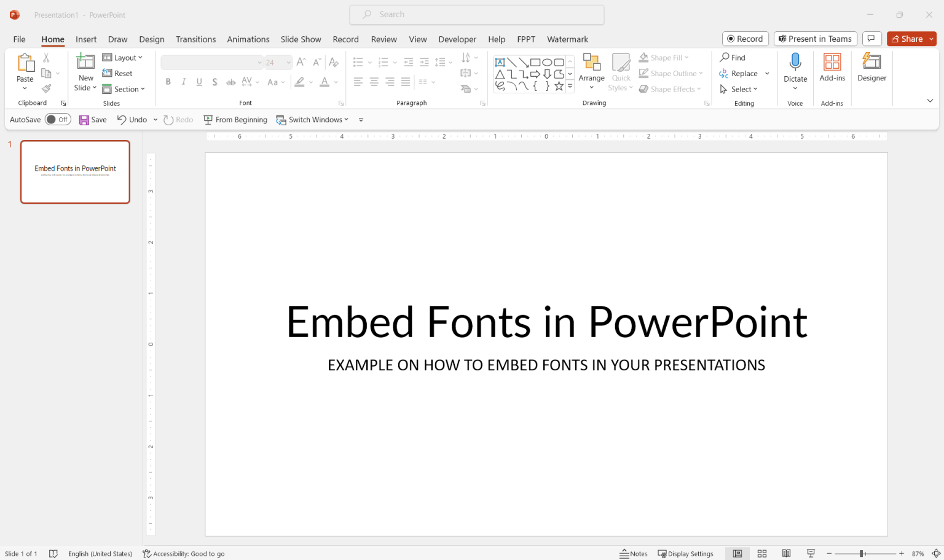944x560 pixels.
Task: Open Format Painter
Action: pos(46,88)
